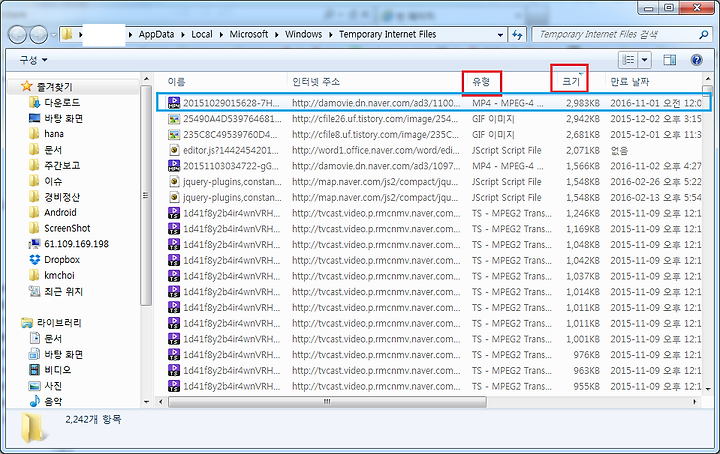Sort by 이름 column header
Image resolution: width=720 pixels, height=454 pixels.
point(176,82)
